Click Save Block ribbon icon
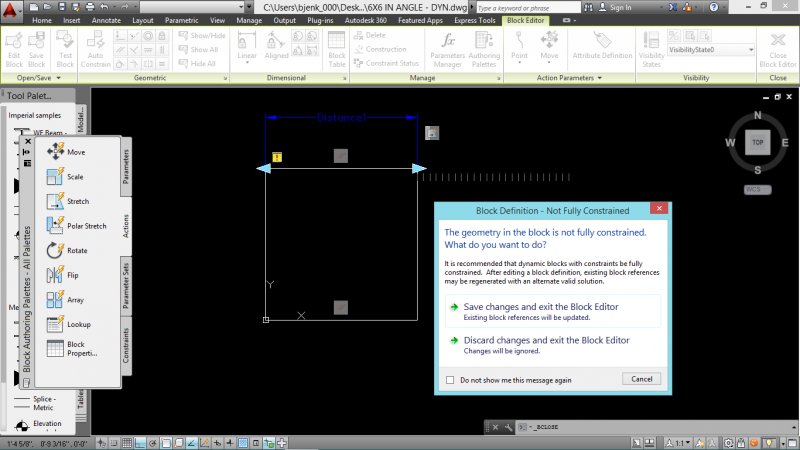This screenshot has width=800, height=450. click(36, 49)
